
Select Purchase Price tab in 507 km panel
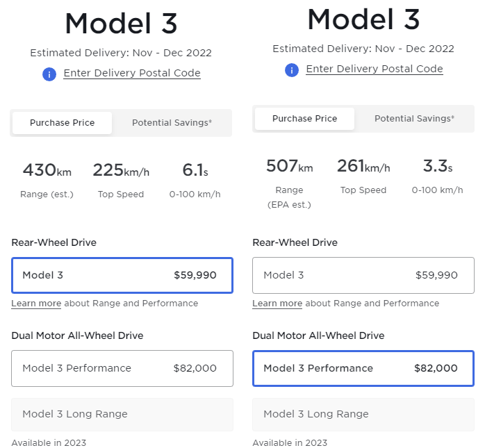(x=304, y=119)
